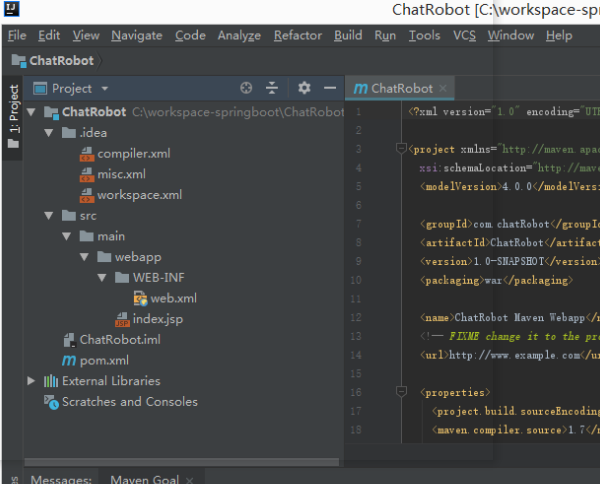Image resolution: width=600 pixels, height=484 pixels.
Task: Select web.xml in the project tree
Action: coord(174,298)
